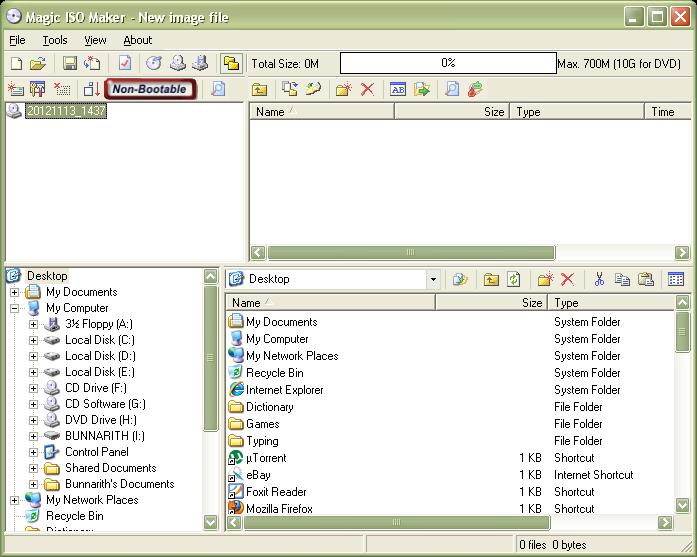Screen dimensions: 697x557
Task: Click the Save As icon
Action: (92, 64)
